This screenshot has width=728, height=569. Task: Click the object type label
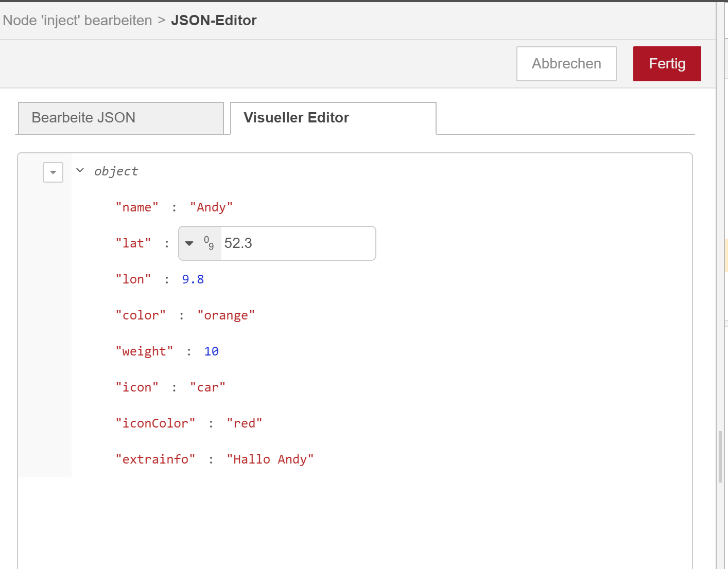(116, 171)
